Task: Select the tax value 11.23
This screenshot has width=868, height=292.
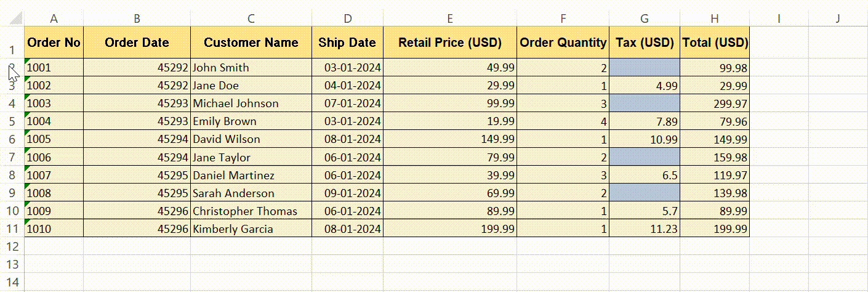Action: pos(645,229)
